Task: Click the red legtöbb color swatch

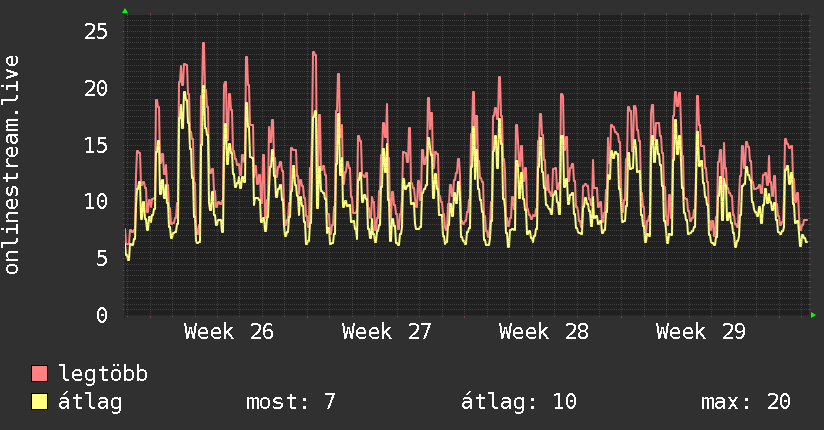Action: [39, 373]
